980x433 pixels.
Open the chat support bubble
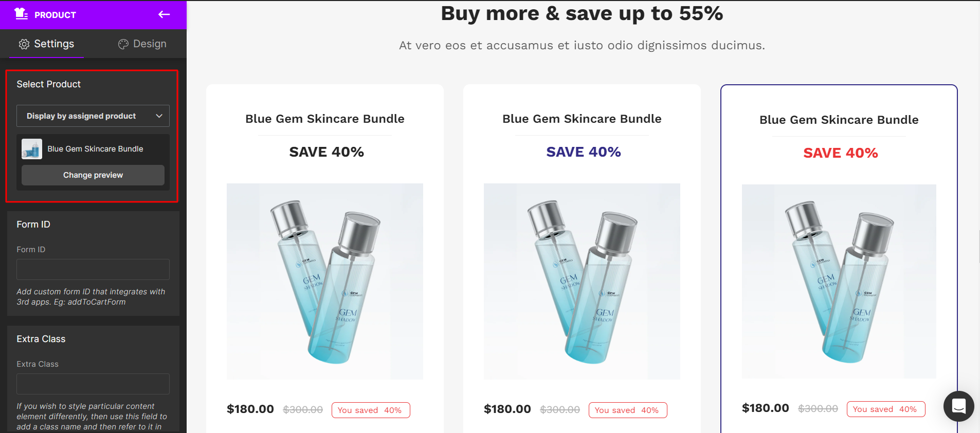[958, 406]
